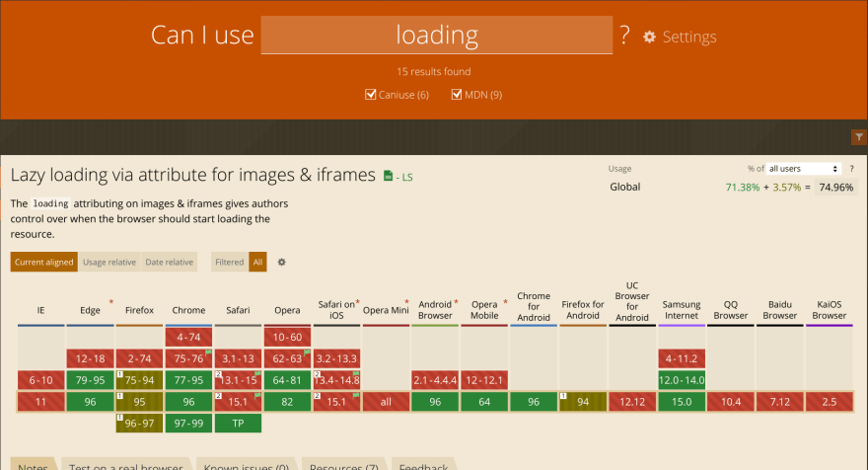Select Firefox 96-97 future cell

(x=139, y=424)
